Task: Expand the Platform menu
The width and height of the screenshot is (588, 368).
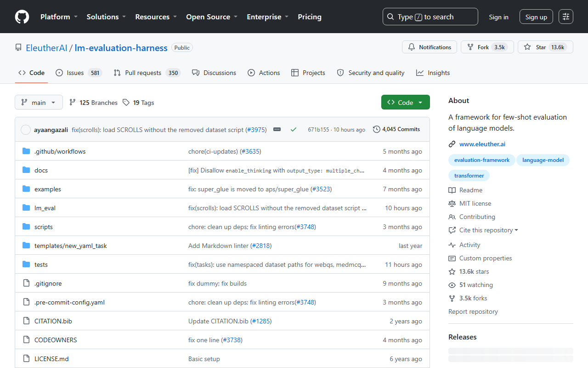Action: tap(59, 17)
